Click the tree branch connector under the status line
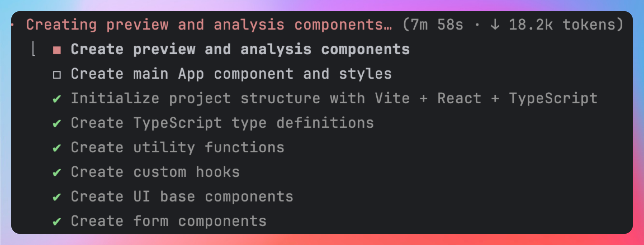The height and width of the screenshot is (245, 644). pyautogui.click(x=34, y=49)
